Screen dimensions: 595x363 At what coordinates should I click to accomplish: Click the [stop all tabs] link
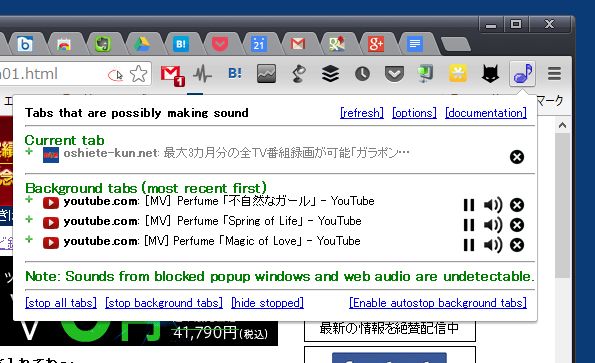coord(61,303)
